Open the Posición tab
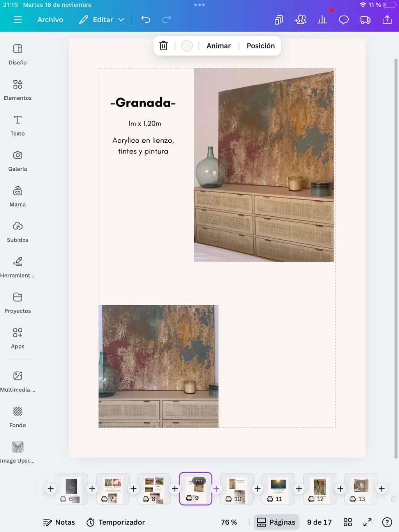399x532 pixels. coord(261,46)
